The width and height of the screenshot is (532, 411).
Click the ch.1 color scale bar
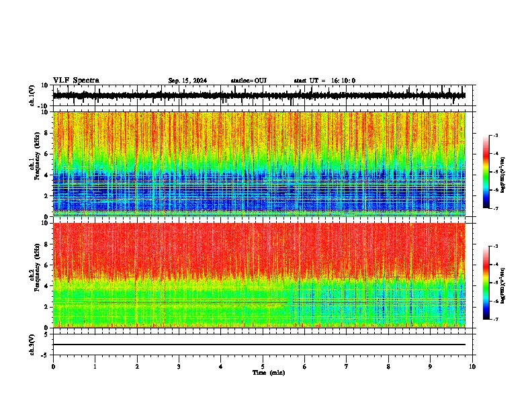click(486, 172)
